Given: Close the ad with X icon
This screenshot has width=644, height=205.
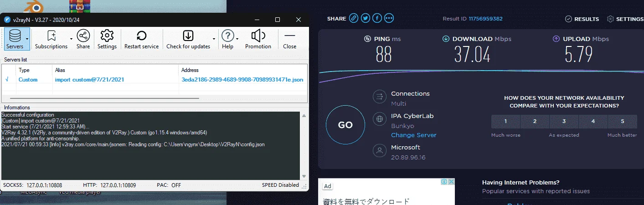Looking at the screenshot, I should (x=451, y=181).
